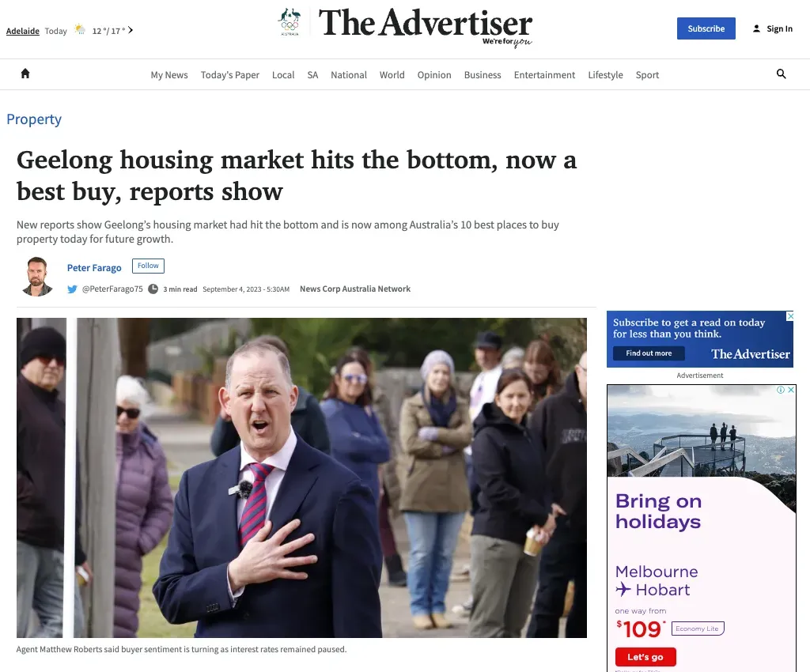This screenshot has width=810, height=672.
Task: Open the Sport navigation section
Action: (x=647, y=75)
